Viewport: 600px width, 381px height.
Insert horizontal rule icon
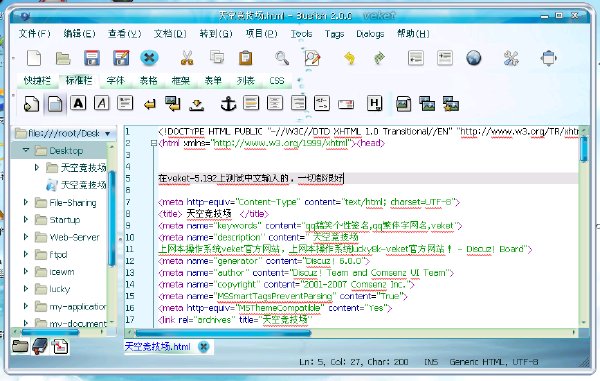click(x=251, y=103)
